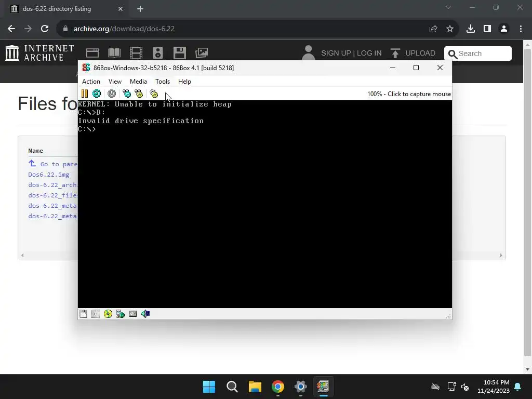This screenshot has width=532, height=399.
Task: Click the 86Box taskbar icon
Action: click(323, 387)
